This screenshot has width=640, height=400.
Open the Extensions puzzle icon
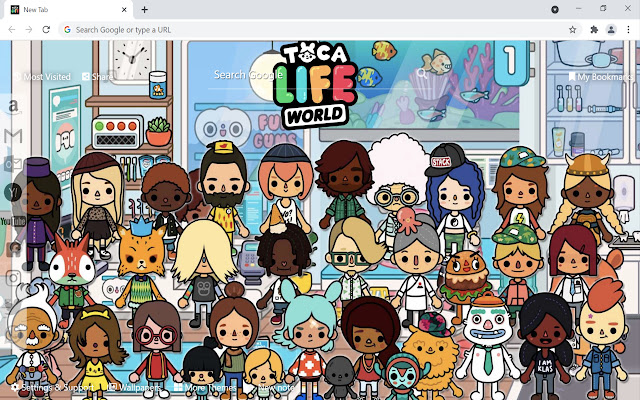pyautogui.click(x=594, y=29)
